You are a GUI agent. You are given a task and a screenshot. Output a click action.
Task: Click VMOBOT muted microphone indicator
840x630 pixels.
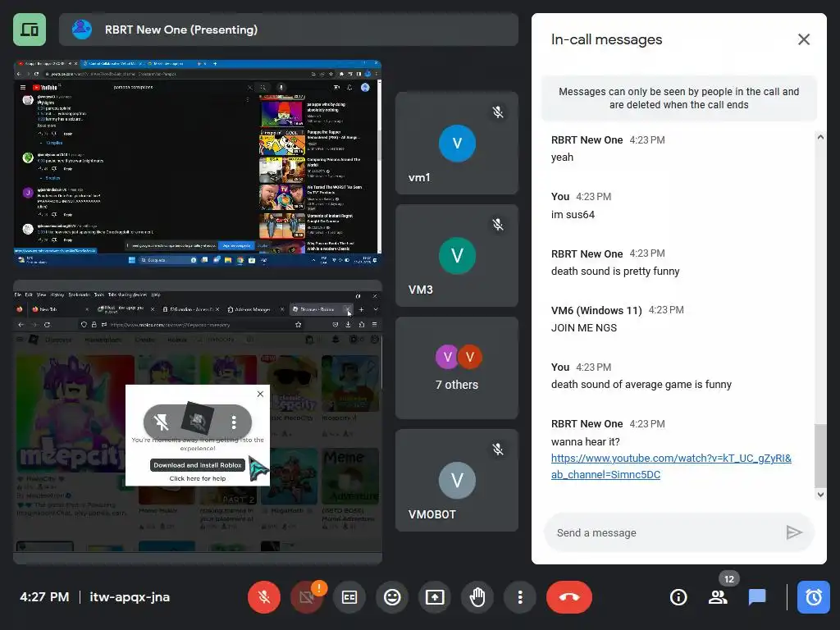(498, 449)
